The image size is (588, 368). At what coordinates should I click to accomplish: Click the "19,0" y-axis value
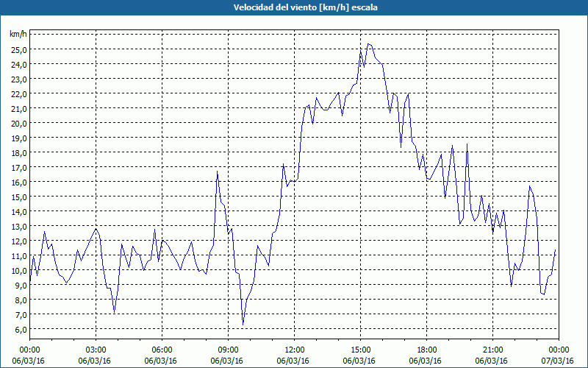point(20,138)
